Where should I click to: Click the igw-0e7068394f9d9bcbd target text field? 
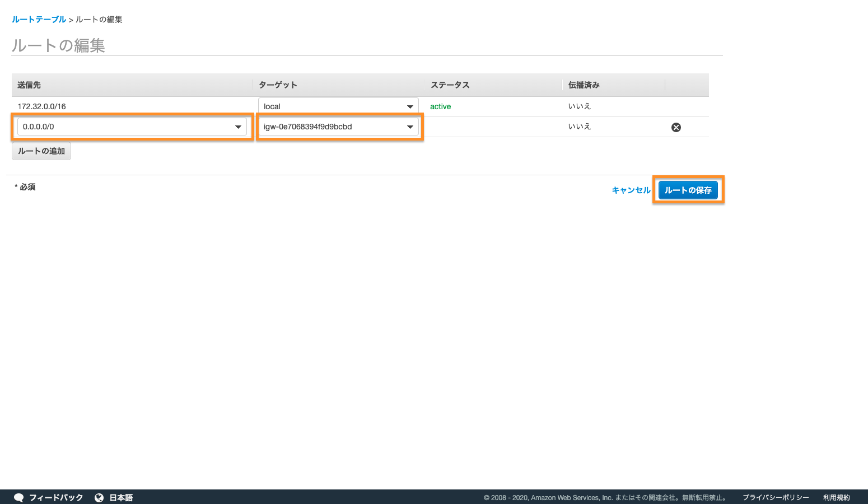(330, 127)
